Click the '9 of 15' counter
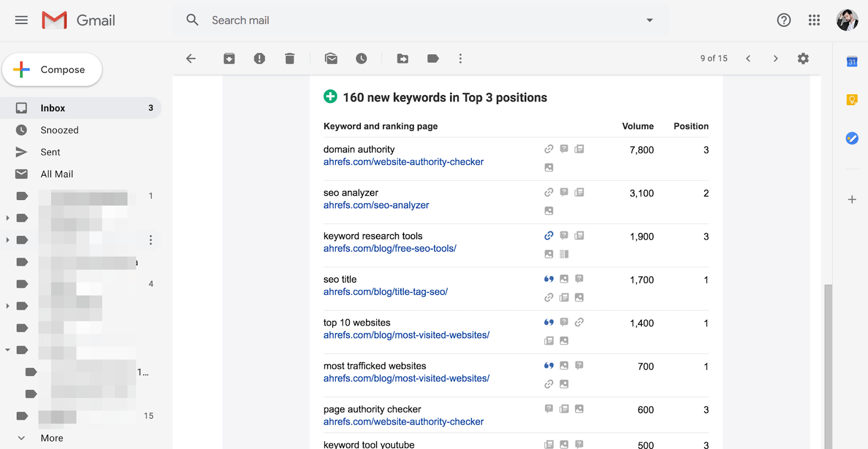 [x=714, y=58]
